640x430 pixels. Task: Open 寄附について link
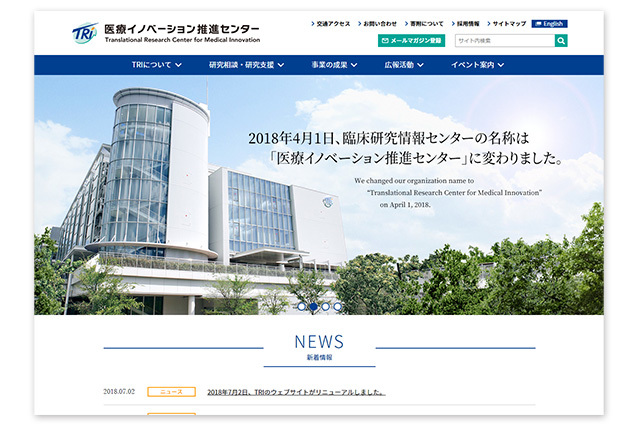point(424,24)
